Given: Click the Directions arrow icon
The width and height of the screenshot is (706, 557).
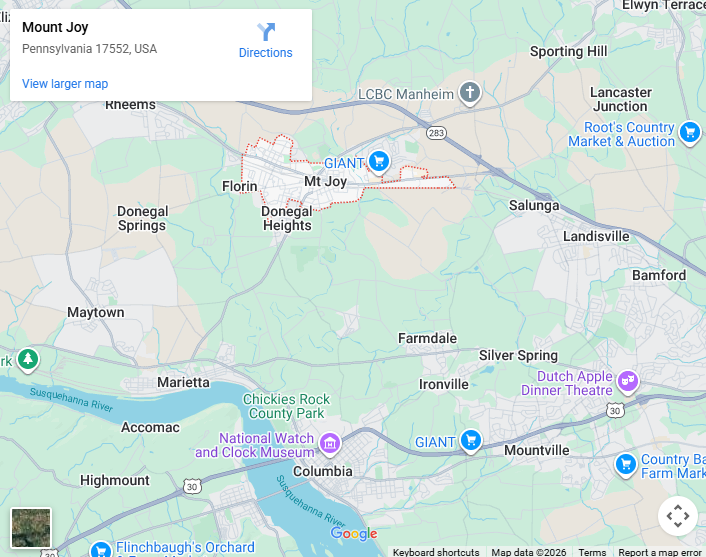Looking at the screenshot, I should (x=266, y=32).
